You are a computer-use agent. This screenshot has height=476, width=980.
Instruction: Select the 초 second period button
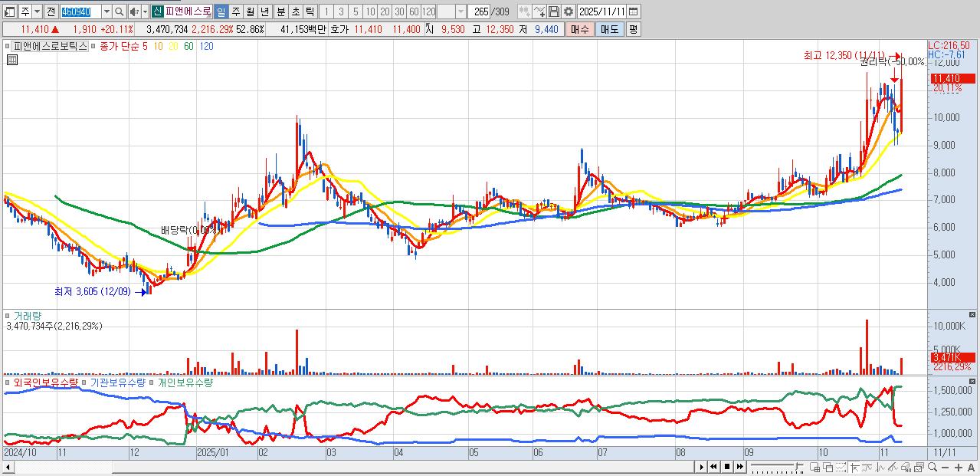click(x=295, y=11)
